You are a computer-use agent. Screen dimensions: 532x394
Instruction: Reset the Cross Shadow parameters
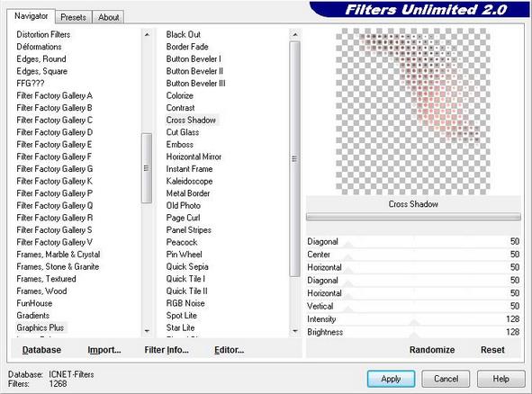(492, 350)
